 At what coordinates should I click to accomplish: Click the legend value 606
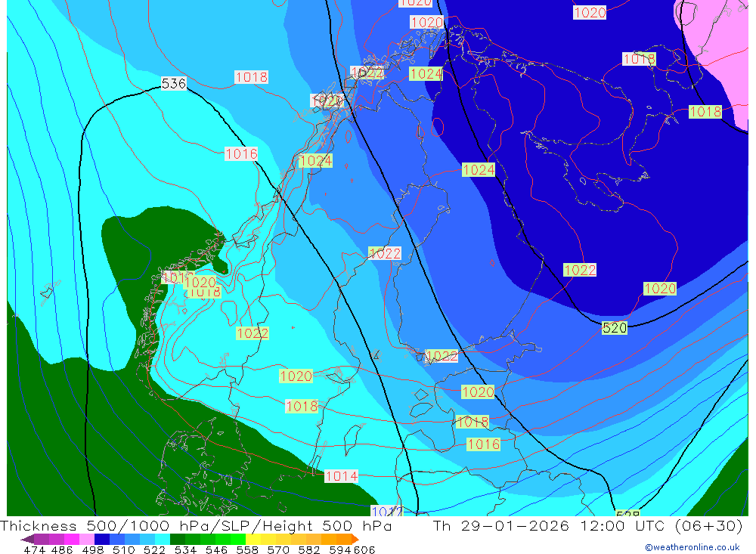[364, 549]
